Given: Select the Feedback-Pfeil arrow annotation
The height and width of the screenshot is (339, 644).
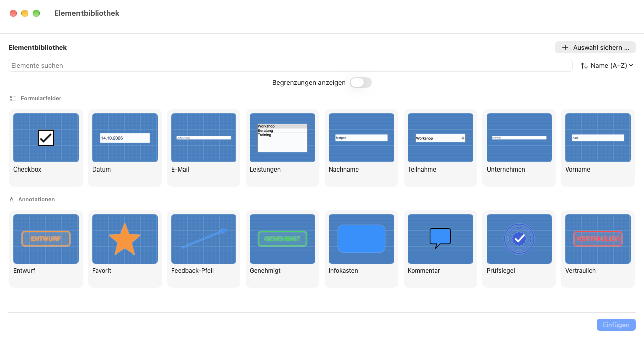Looking at the screenshot, I should click(x=204, y=239).
